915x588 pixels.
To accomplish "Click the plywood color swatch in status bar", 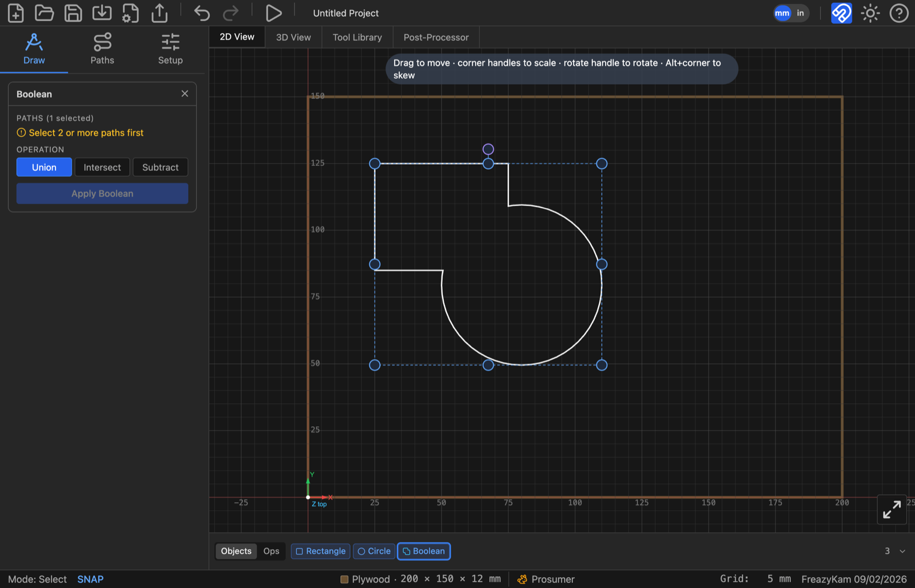I will point(344,579).
